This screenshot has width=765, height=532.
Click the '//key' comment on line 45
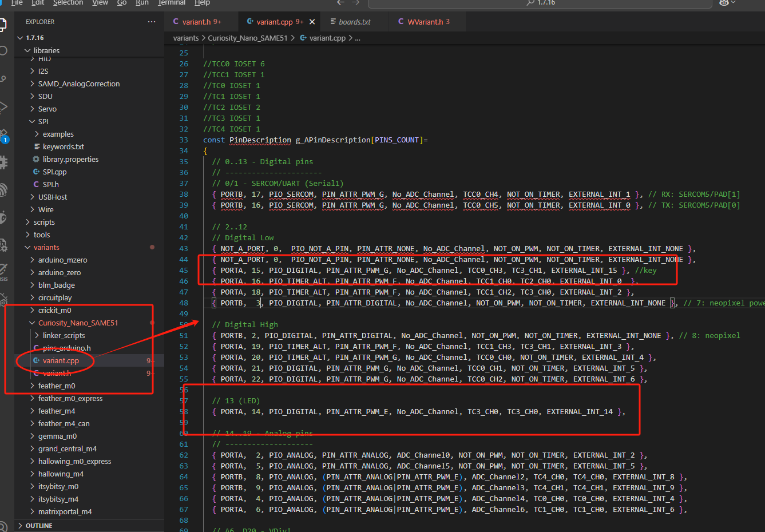pos(646,270)
